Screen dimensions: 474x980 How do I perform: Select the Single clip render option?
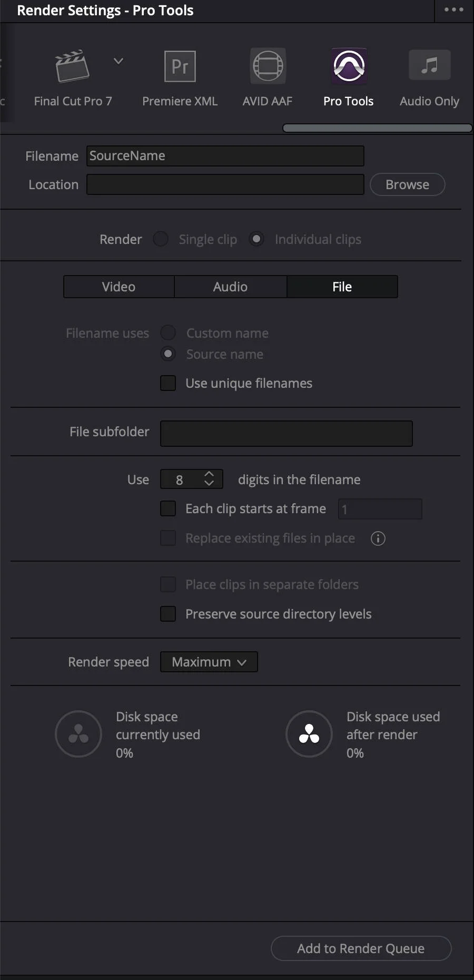(x=161, y=239)
